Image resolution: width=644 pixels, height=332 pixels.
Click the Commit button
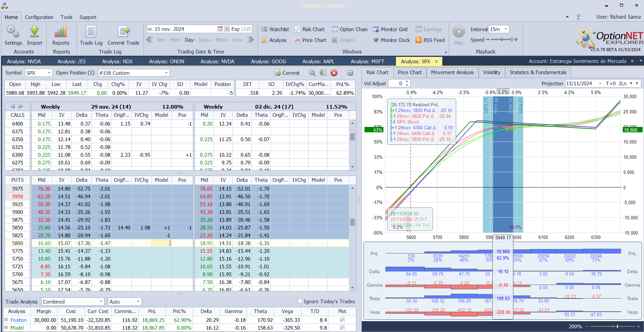click(x=287, y=73)
